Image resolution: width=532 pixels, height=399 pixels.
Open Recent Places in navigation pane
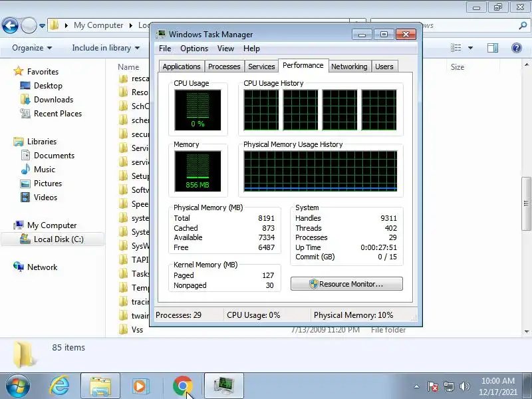point(58,113)
